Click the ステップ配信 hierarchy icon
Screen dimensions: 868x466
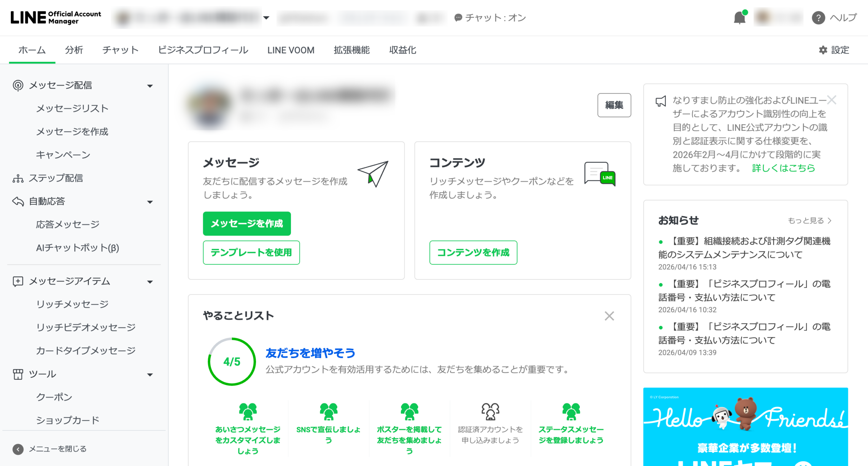pos(18,178)
